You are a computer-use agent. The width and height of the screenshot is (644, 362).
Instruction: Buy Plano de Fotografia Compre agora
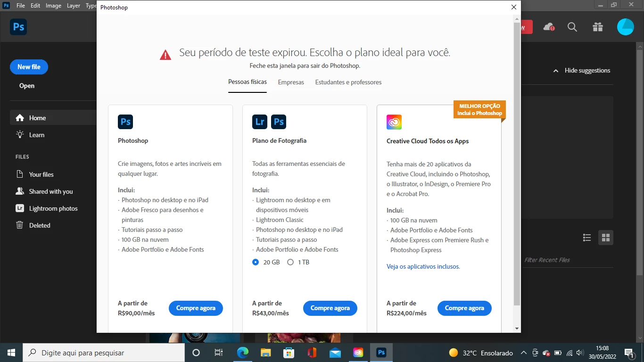(x=330, y=308)
